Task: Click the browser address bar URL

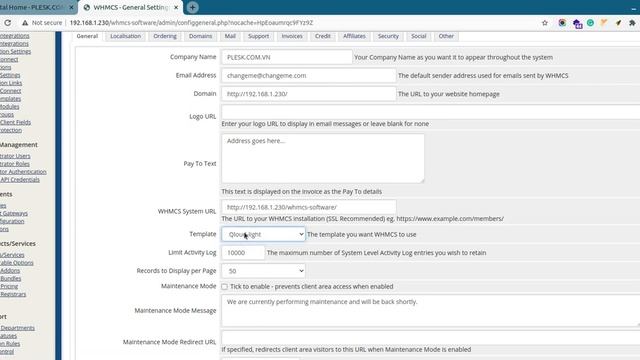Action: coord(191,23)
